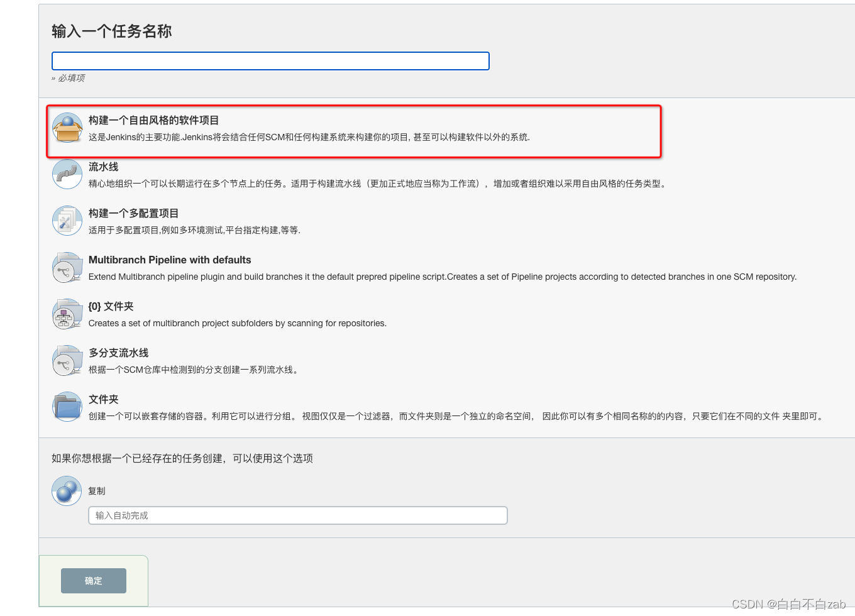855x616 pixels.
Task: Click the pipeline description about 节点 tasks
Action: 378,184
